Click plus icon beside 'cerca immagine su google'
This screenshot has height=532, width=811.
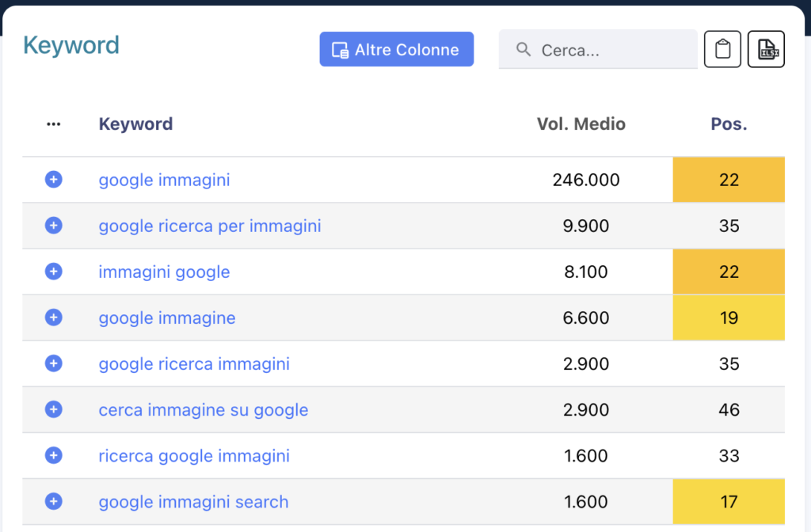tap(53, 409)
